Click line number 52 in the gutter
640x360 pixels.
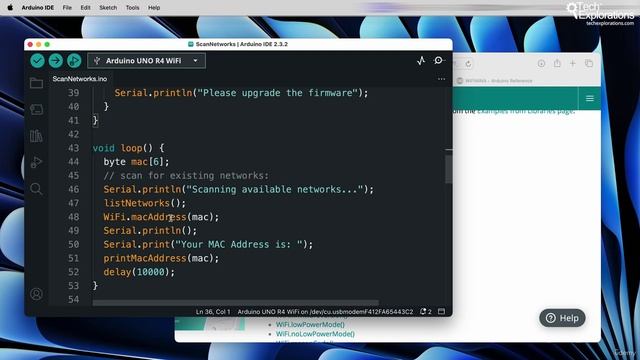73,272
